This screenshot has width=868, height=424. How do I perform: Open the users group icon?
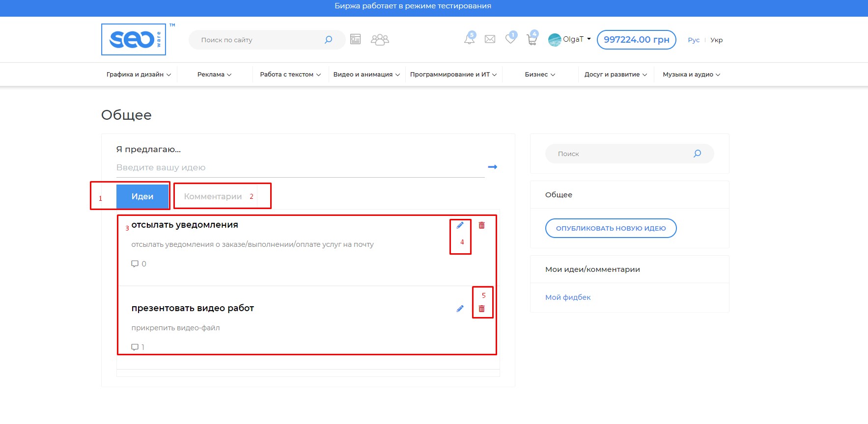(x=380, y=39)
